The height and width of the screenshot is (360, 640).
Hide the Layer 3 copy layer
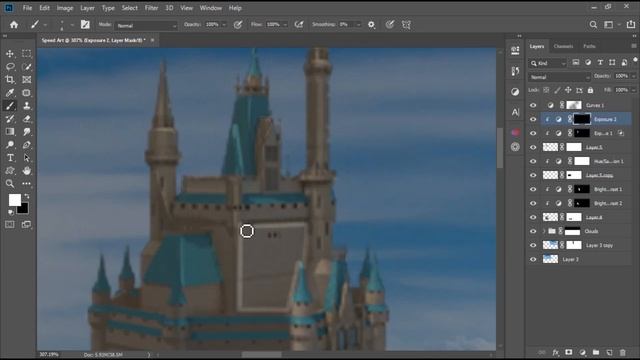click(533, 245)
